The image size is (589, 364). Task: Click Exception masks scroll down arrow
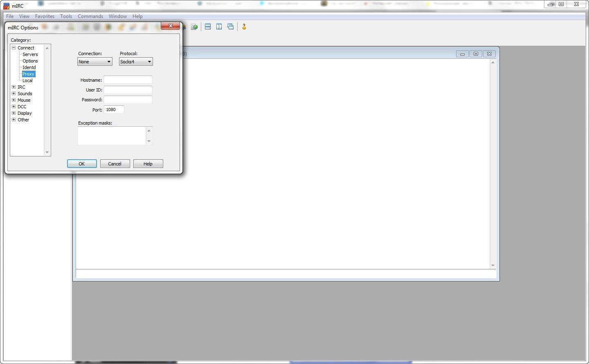(x=149, y=141)
